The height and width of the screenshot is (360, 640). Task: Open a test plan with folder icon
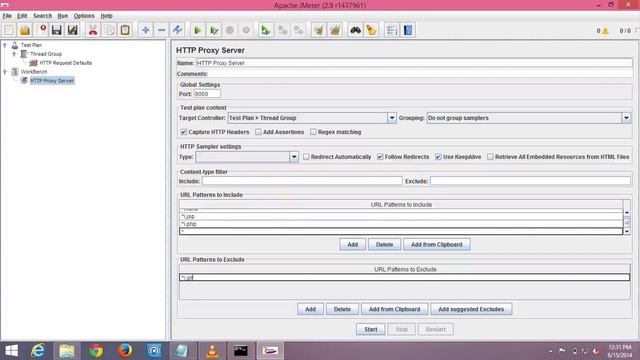(x=25, y=30)
